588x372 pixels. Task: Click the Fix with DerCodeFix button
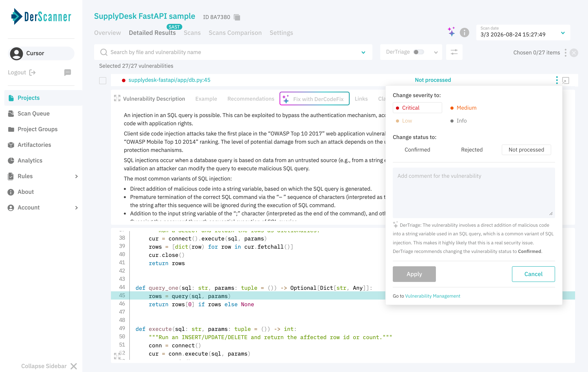tap(315, 98)
